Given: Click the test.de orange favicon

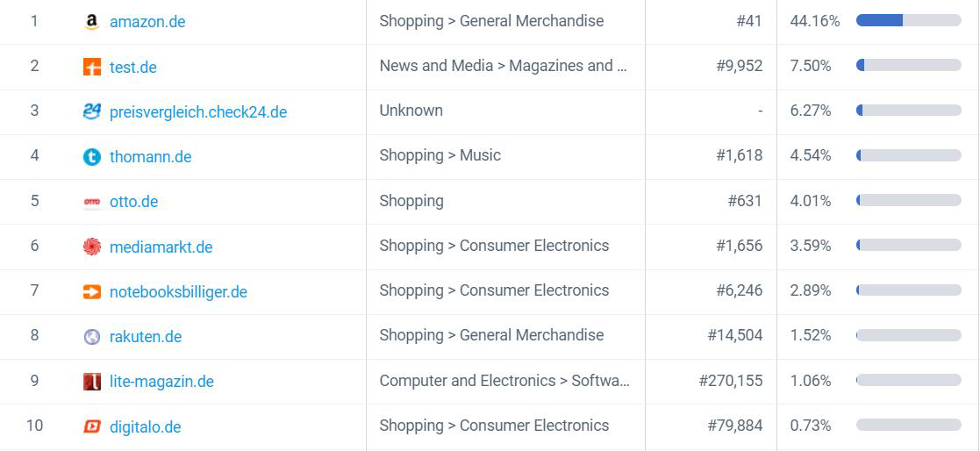Looking at the screenshot, I should [92, 67].
